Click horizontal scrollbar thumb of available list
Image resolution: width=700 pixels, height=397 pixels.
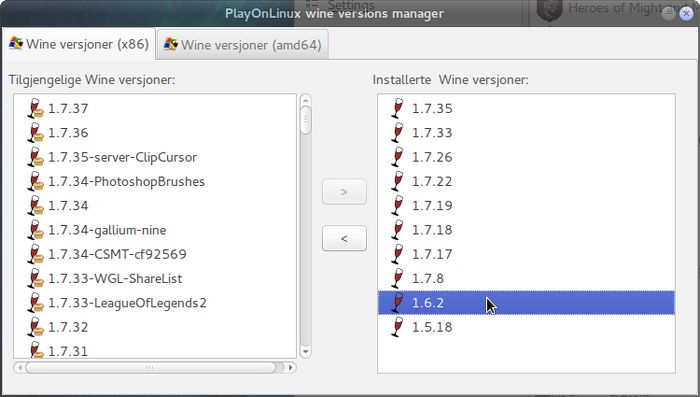click(x=150, y=368)
